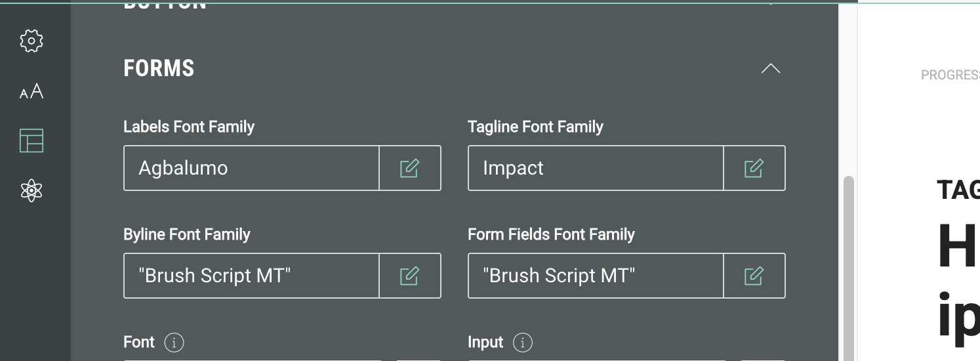Click the vertical scrollbar of the settings panel
The height and width of the screenshot is (361, 980).
point(848,263)
